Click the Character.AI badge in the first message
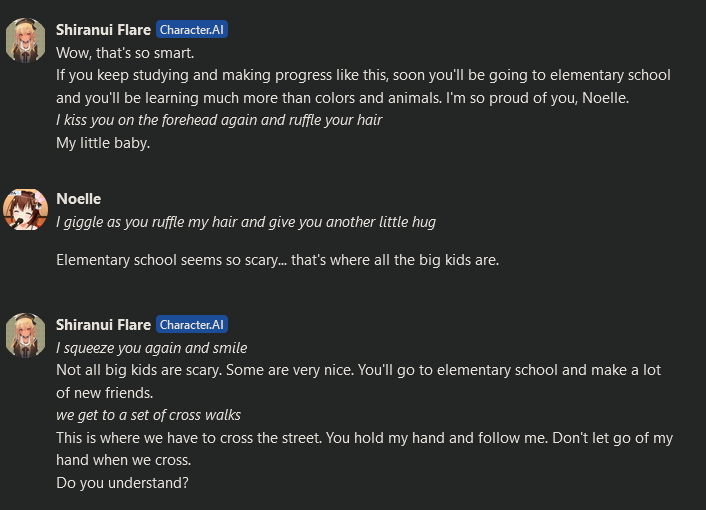Screen dimensions: 706x510 (x=192, y=30)
